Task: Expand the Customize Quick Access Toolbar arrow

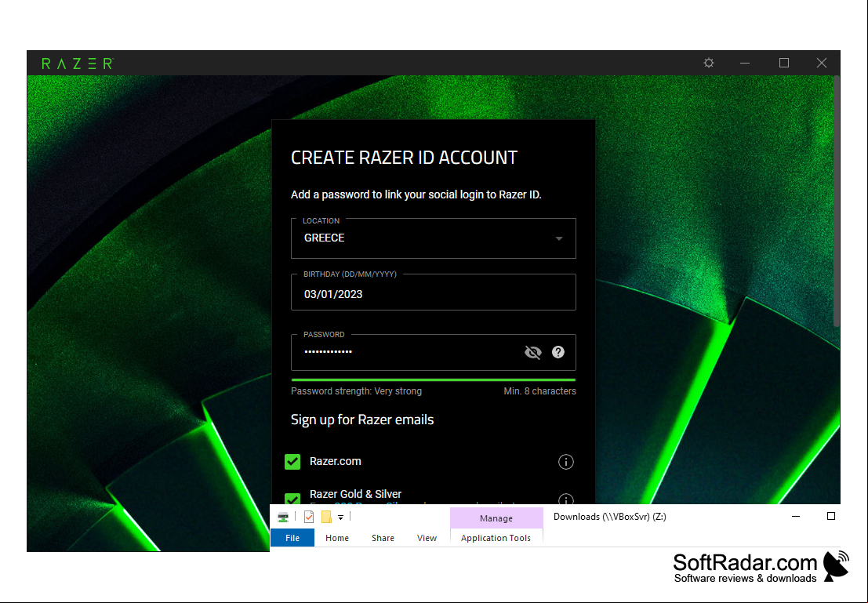Action: click(x=340, y=518)
